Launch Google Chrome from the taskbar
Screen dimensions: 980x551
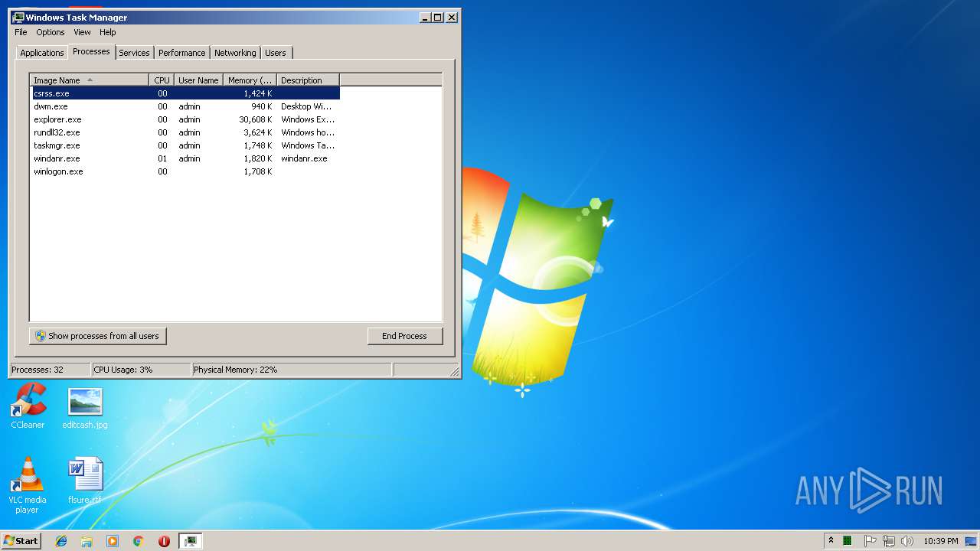click(139, 541)
